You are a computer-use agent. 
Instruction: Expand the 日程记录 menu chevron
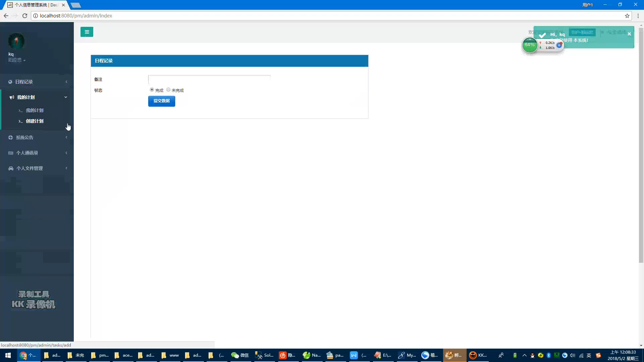tap(66, 82)
